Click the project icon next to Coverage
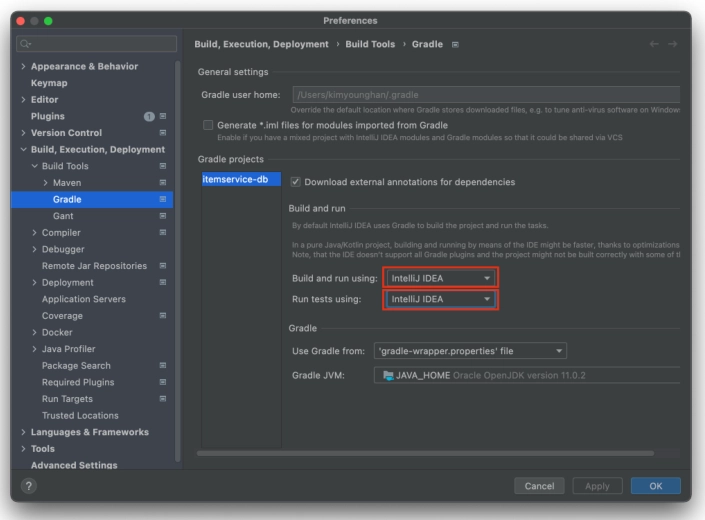Viewport: 705px width, 520px height. (163, 316)
